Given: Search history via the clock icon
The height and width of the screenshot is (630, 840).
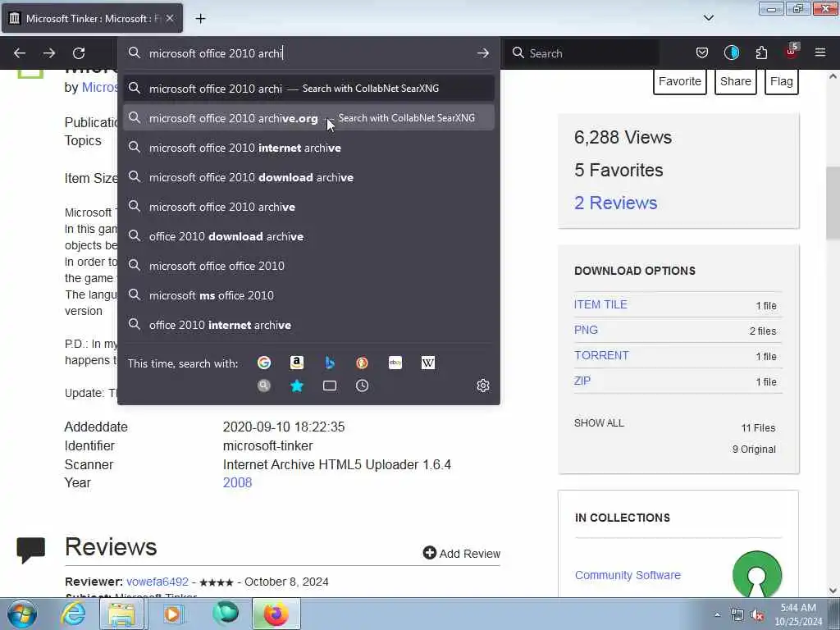Looking at the screenshot, I should 362,386.
